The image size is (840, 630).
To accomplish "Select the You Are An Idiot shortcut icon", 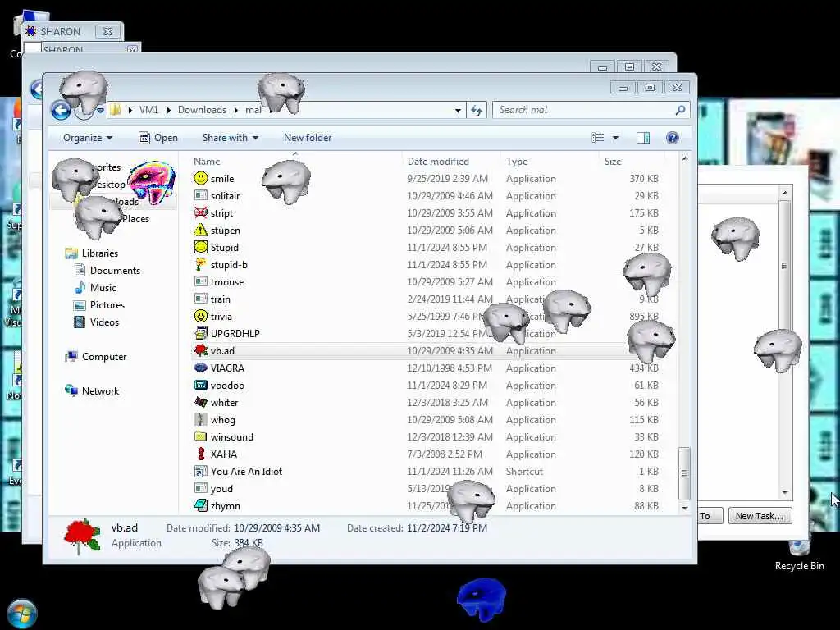I will coord(201,471).
